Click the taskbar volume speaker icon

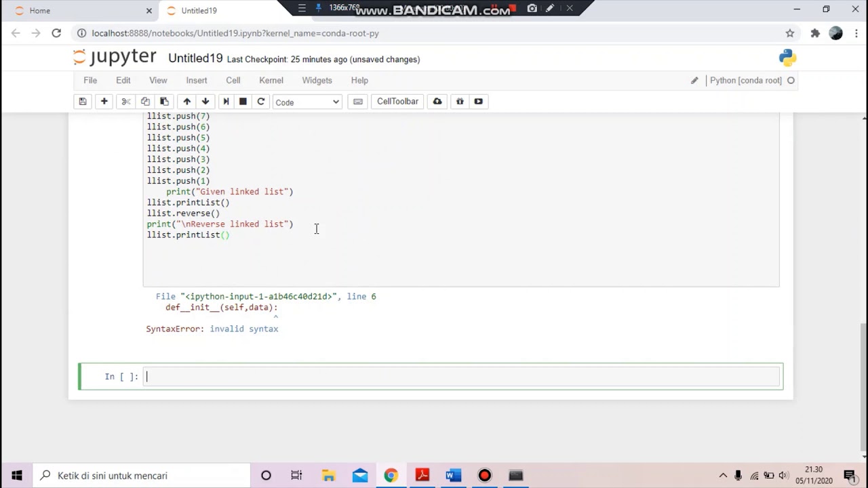pyautogui.click(x=783, y=476)
